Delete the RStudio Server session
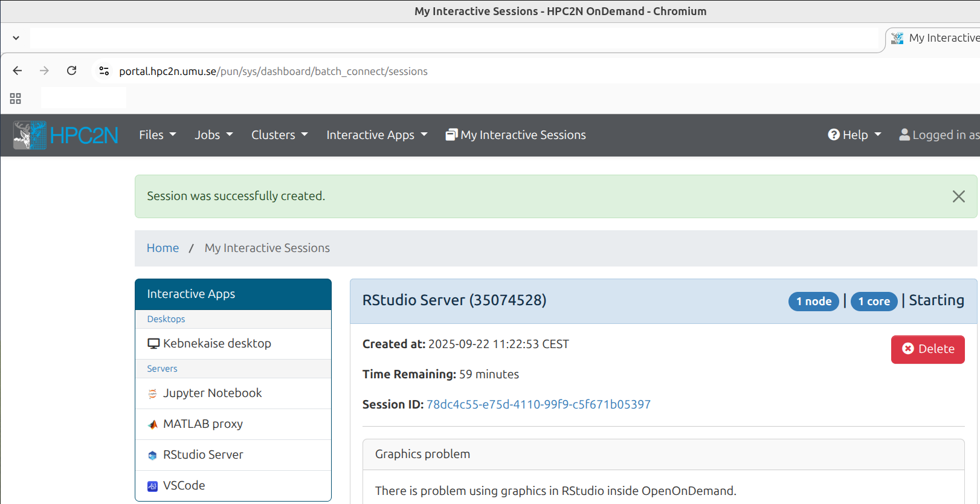 [x=927, y=349]
